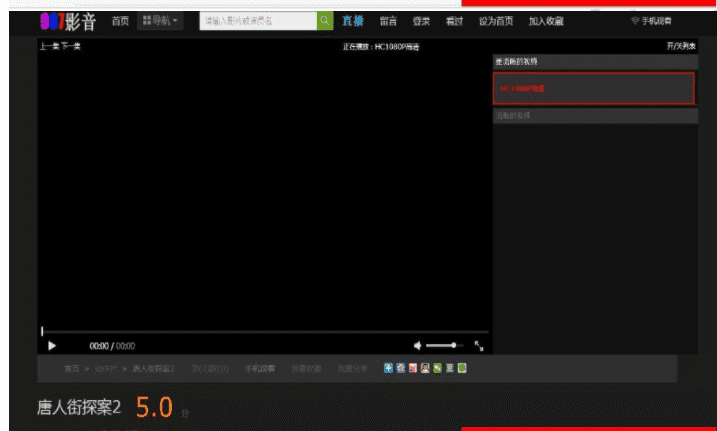Mute the video with speaker icon
The image size is (717, 431).
coord(417,346)
